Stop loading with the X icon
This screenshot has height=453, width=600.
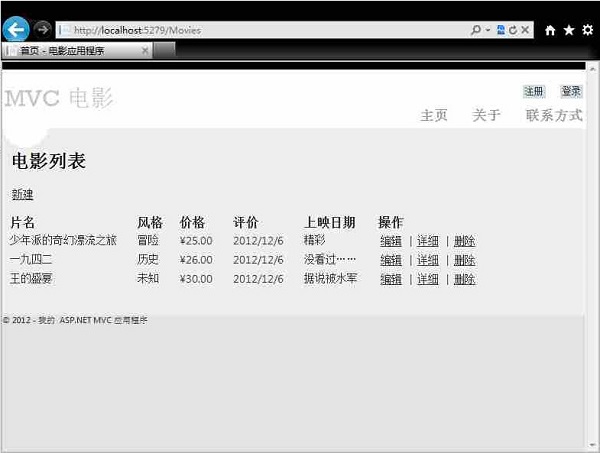[525, 29]
